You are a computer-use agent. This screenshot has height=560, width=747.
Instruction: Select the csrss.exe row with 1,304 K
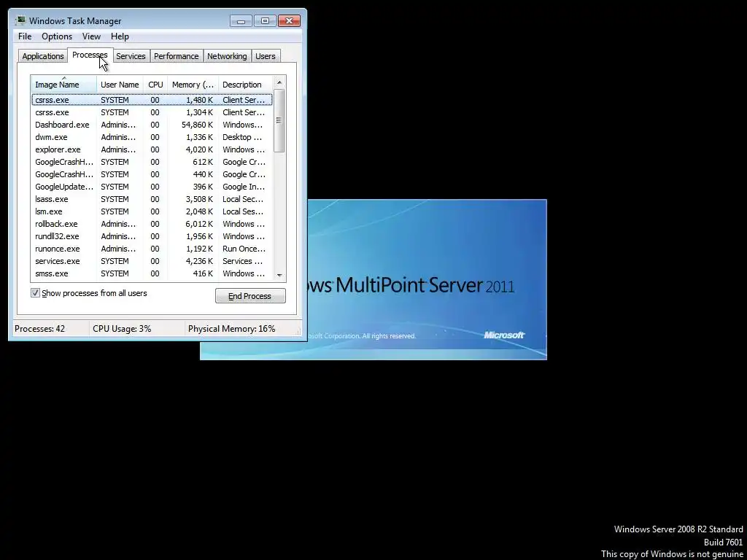[152, 112]
